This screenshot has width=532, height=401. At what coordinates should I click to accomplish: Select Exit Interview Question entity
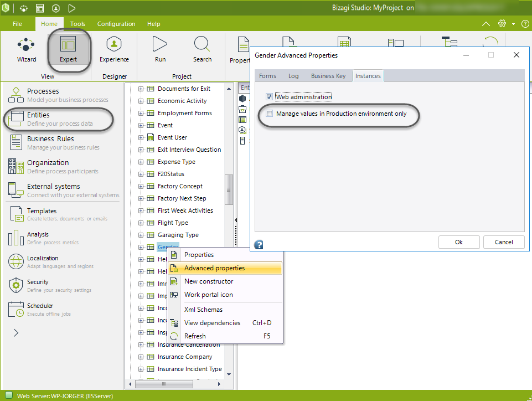(189, 150)
